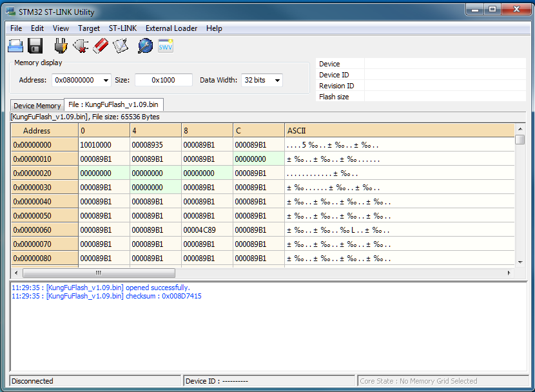Click the Open file toolbar icon

[15, 46]
